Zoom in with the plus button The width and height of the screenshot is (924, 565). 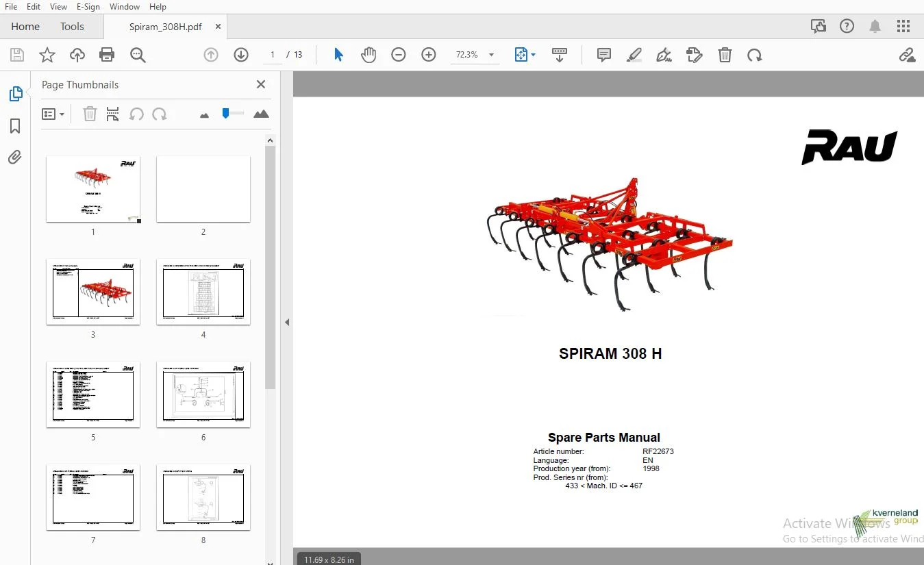pos(429,55)
